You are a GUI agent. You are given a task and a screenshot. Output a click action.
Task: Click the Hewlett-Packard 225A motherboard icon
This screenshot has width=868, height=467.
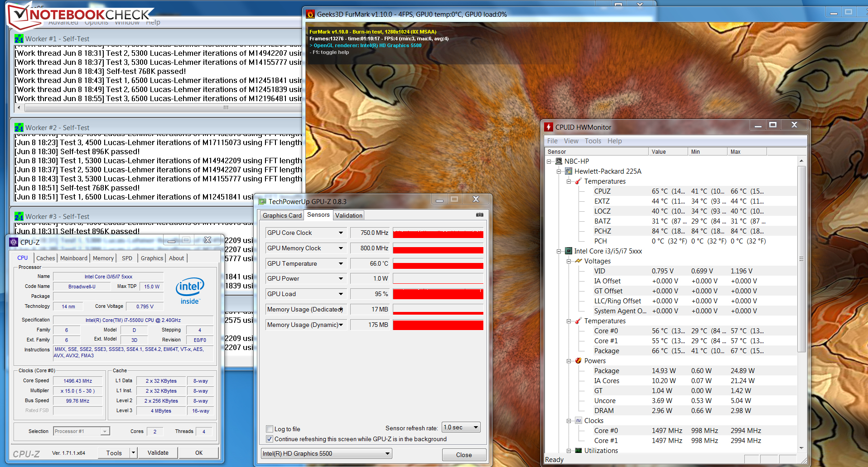tap(569, 171)
